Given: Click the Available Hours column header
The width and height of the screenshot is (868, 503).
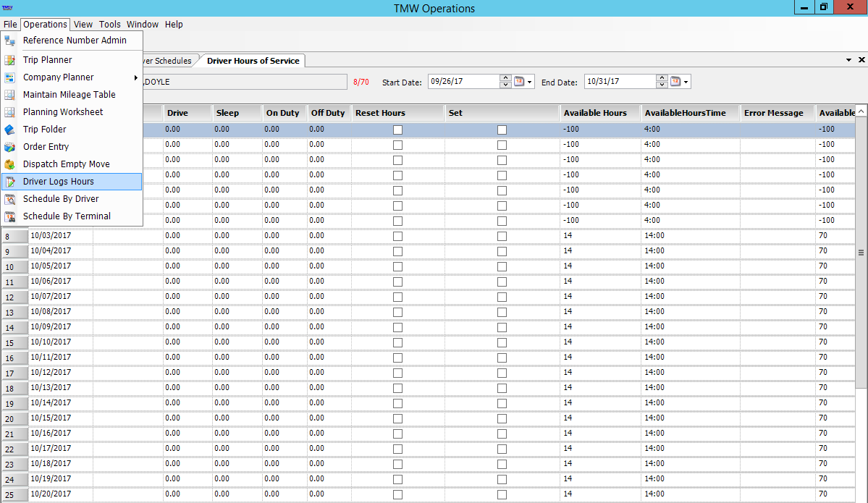Looking at the screenshot, I should pos(600,113).
